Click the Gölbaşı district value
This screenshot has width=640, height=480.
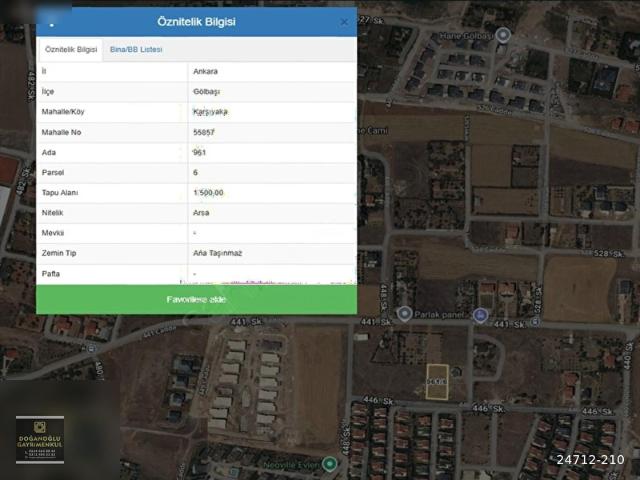pos(207,92)
